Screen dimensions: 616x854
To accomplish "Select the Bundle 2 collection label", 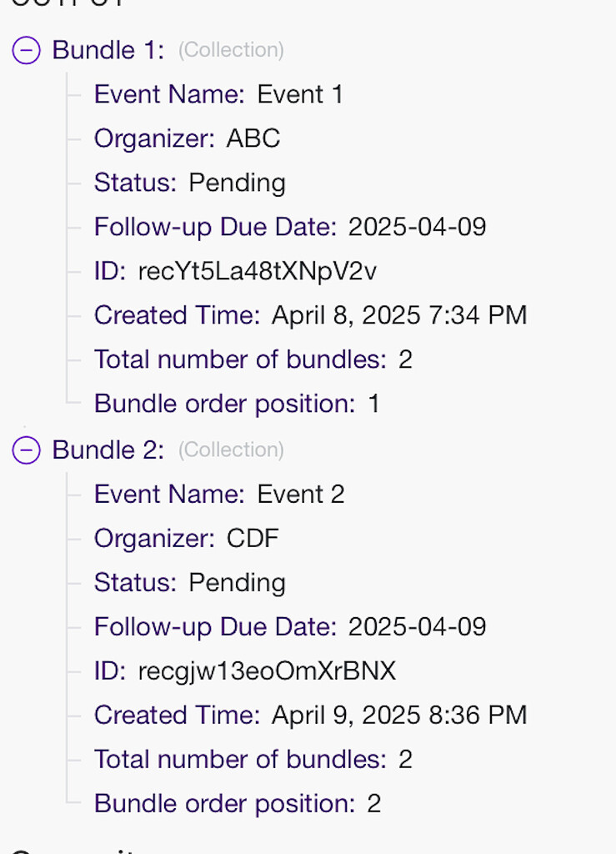I will [x=104, y=450].
